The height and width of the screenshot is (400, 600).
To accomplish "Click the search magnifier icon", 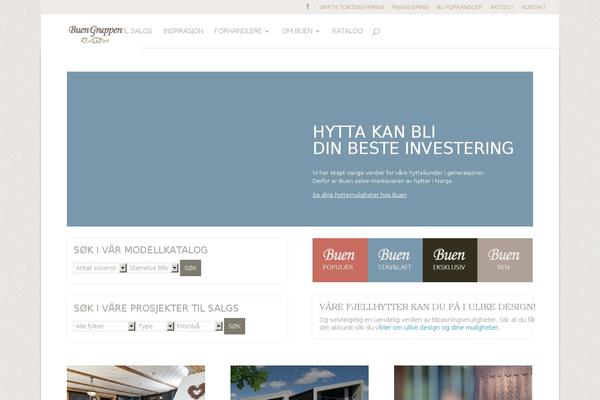I will (376, 31).
